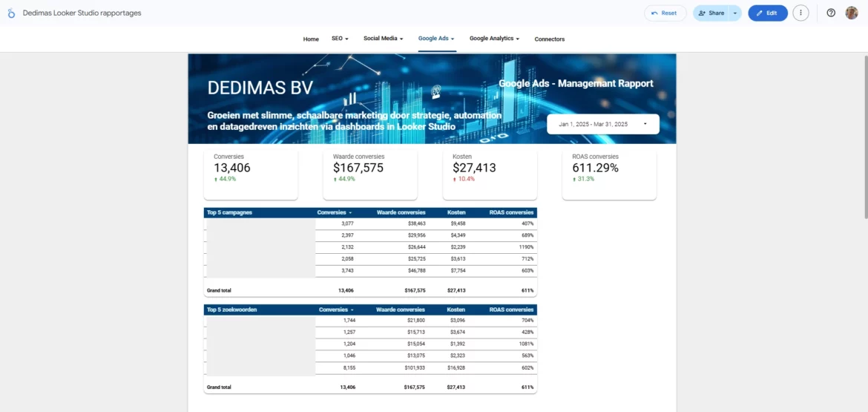Expand the Share dropdown arrow
Image resolution: width=868 pixels, height=412 pixels.
(x=735, y=13)
